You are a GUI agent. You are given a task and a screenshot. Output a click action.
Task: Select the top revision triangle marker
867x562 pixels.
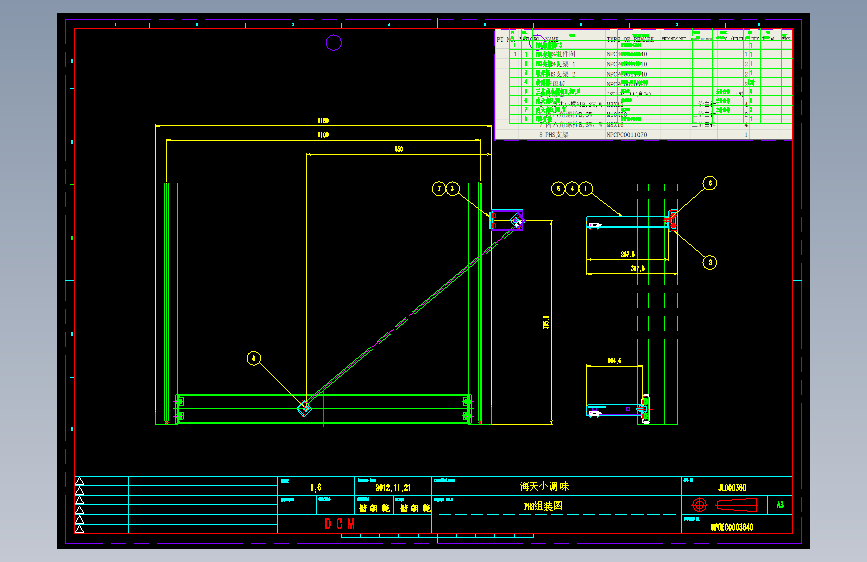80,481
